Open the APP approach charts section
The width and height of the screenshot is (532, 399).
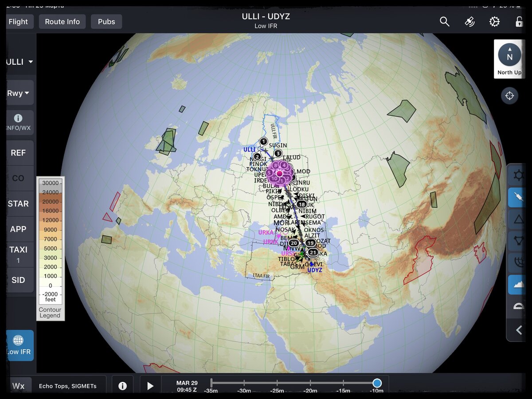(18, 229)
